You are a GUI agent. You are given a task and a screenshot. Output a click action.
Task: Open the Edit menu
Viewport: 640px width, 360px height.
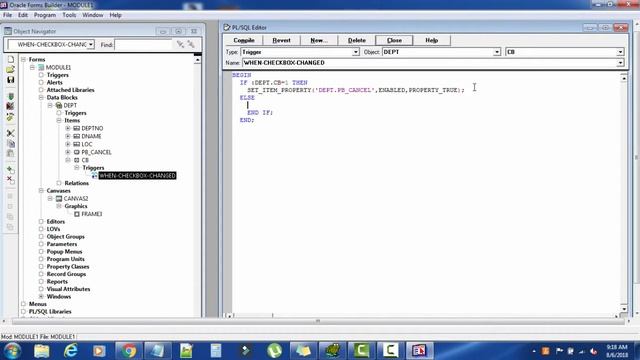pos(23,15)
